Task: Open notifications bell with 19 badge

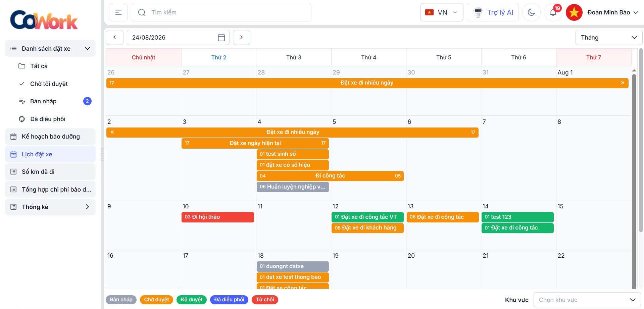Action: pos(553,12)
